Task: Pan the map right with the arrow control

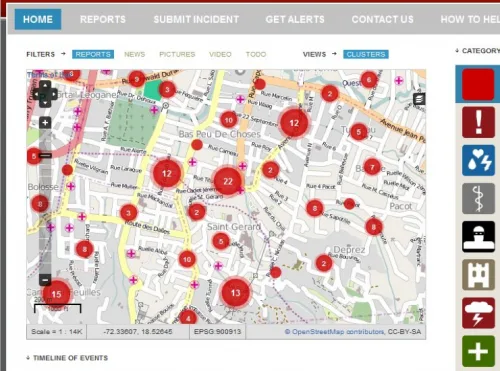Action: coord(54,94)
